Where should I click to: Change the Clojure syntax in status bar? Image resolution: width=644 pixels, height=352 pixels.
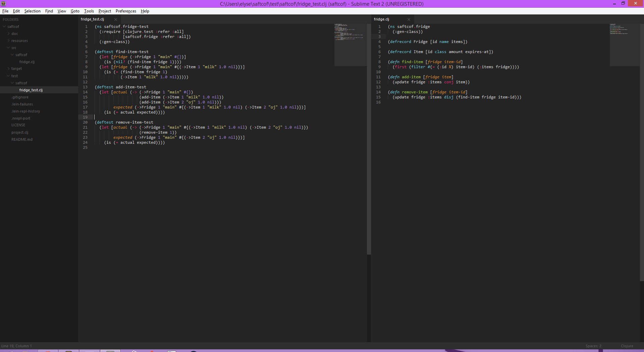pos(627,346)
